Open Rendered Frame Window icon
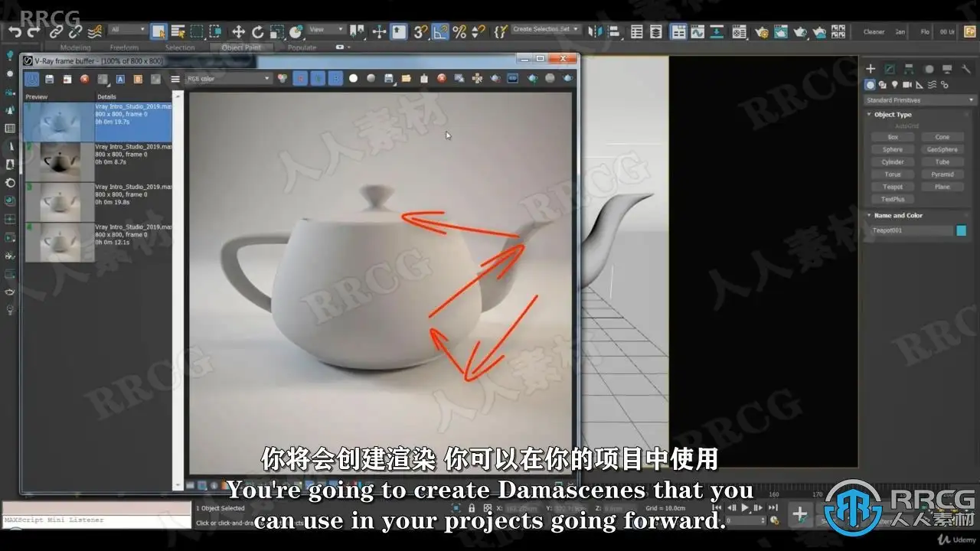Viewport: 980px width, 551px height. tap(781, 31)
